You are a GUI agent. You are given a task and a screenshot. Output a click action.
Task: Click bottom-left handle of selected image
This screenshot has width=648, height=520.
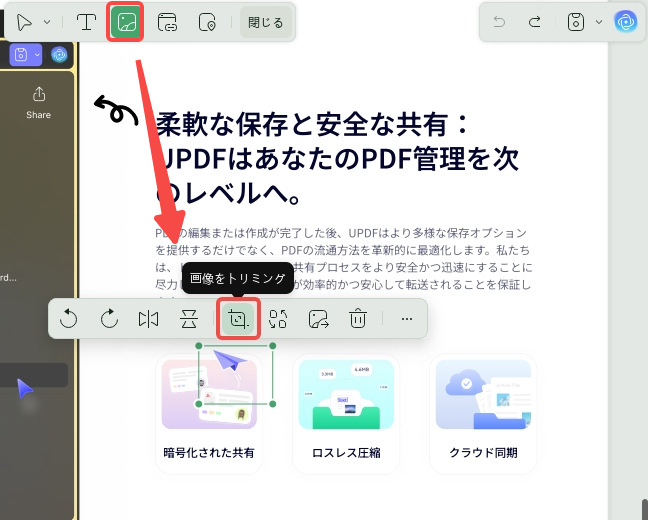pos(199,404)
